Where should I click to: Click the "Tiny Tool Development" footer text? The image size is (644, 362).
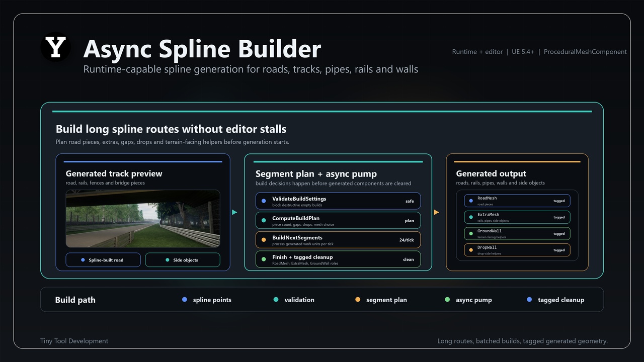tap(74, 341)
